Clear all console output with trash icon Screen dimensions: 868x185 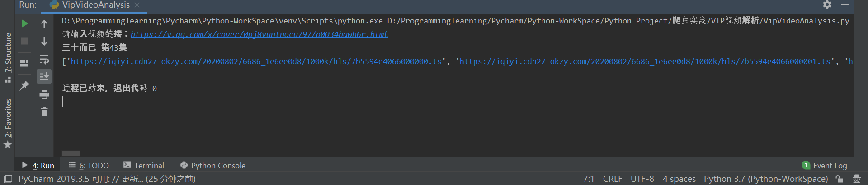click(x=44, y=111)
